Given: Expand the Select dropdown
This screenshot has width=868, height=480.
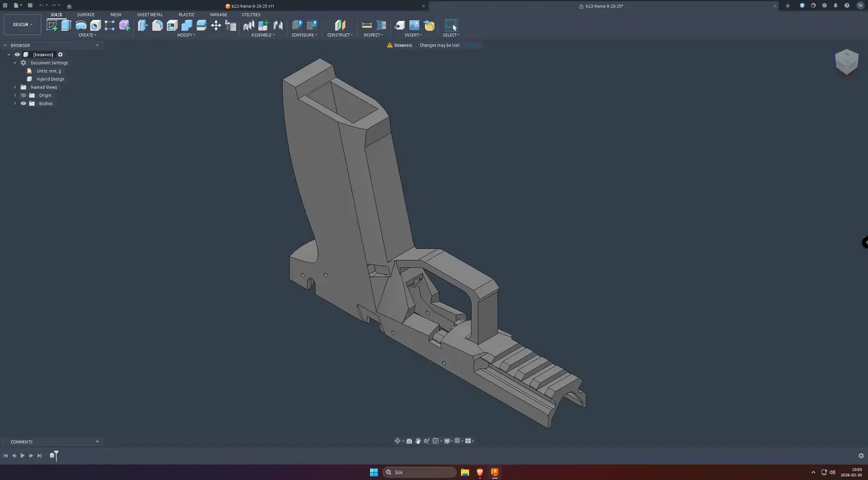Looking at the screenshot, I should point(451,35).
